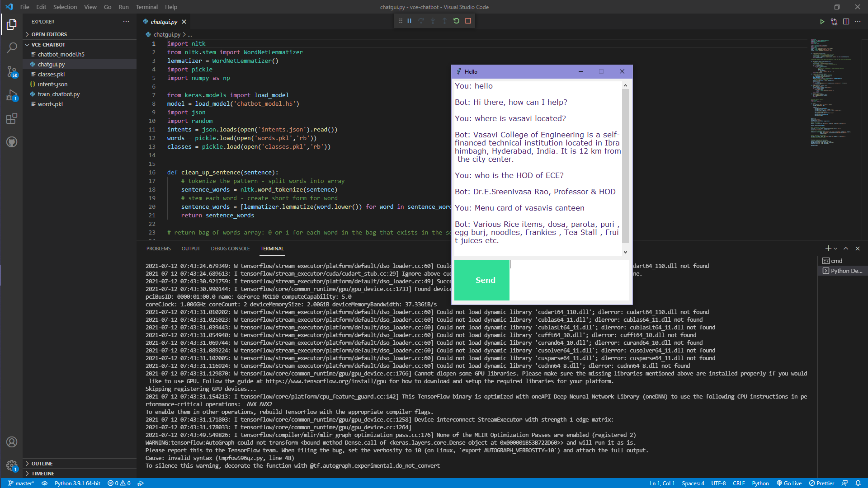Open the Accounts menu icon
This screenshot has height=488, width=868.
[x=12, y=442]
